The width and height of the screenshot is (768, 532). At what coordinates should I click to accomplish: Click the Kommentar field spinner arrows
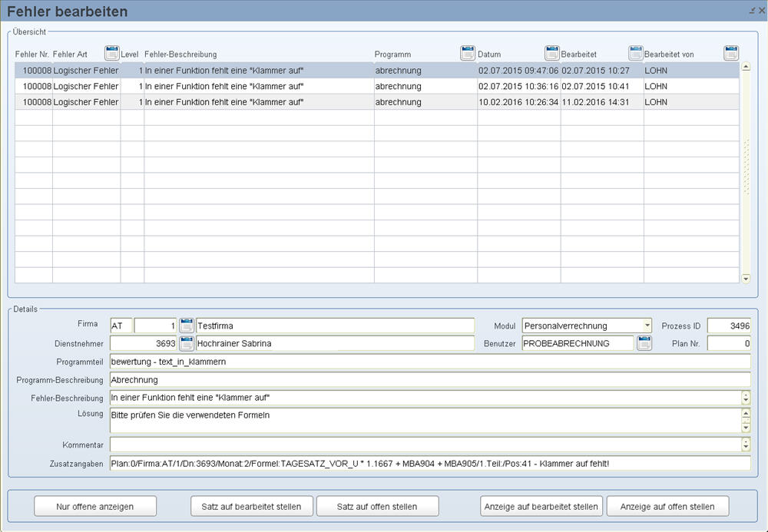tap(745, 444)
